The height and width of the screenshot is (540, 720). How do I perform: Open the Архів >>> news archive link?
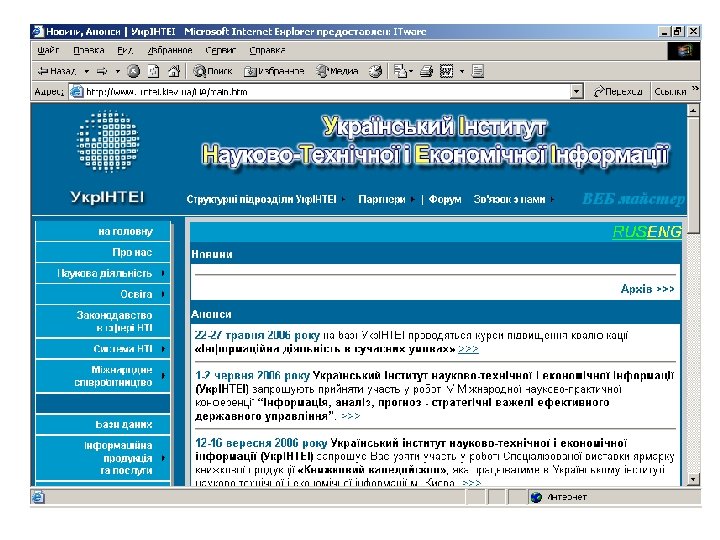(647, 289)
